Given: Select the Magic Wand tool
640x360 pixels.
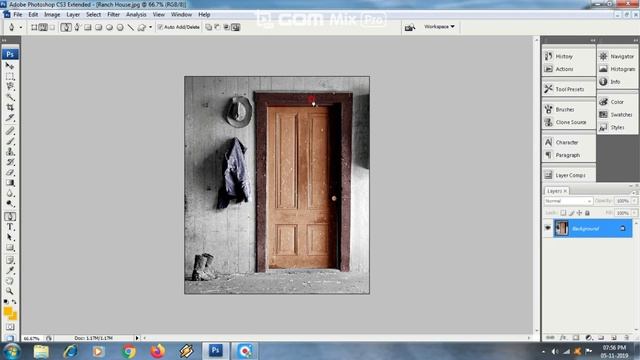Looking at the screenshot, I should (10, 97).
